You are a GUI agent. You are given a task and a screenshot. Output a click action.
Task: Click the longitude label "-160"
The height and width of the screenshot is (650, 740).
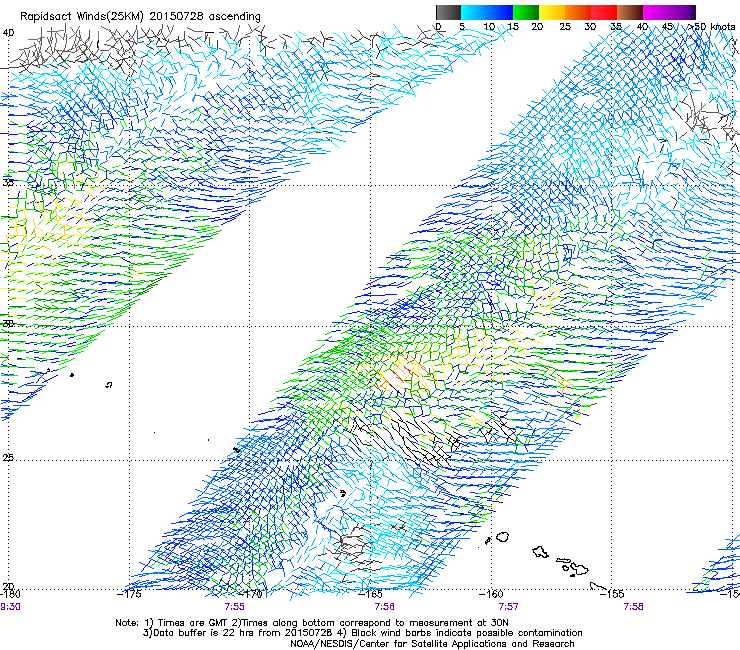click(x=493, y=594)
